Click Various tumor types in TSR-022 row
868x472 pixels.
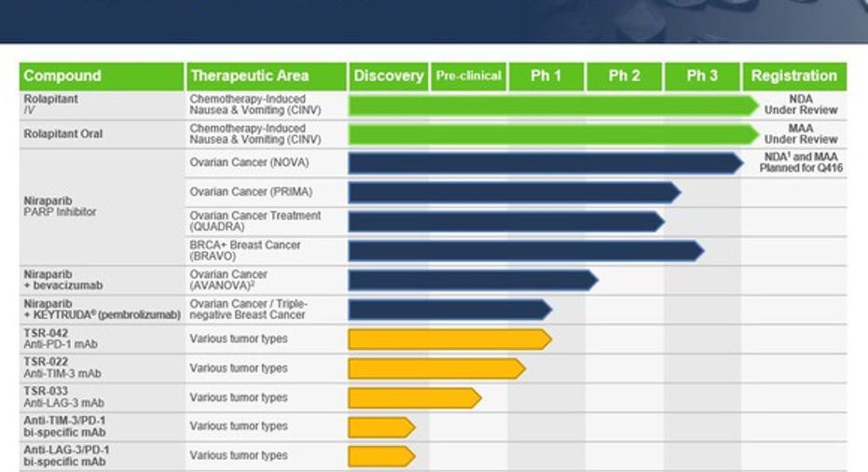click(x=239, y=368)
